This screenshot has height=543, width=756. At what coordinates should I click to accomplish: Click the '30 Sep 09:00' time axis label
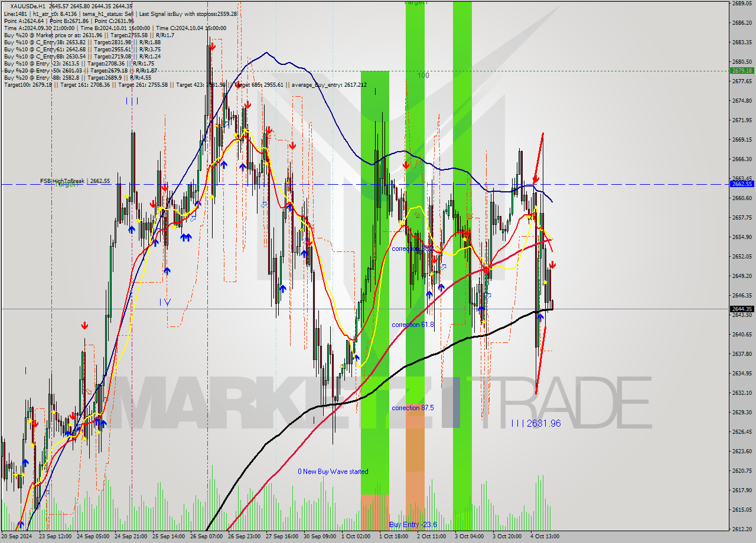pyautogui.click(x=320, y=537)
